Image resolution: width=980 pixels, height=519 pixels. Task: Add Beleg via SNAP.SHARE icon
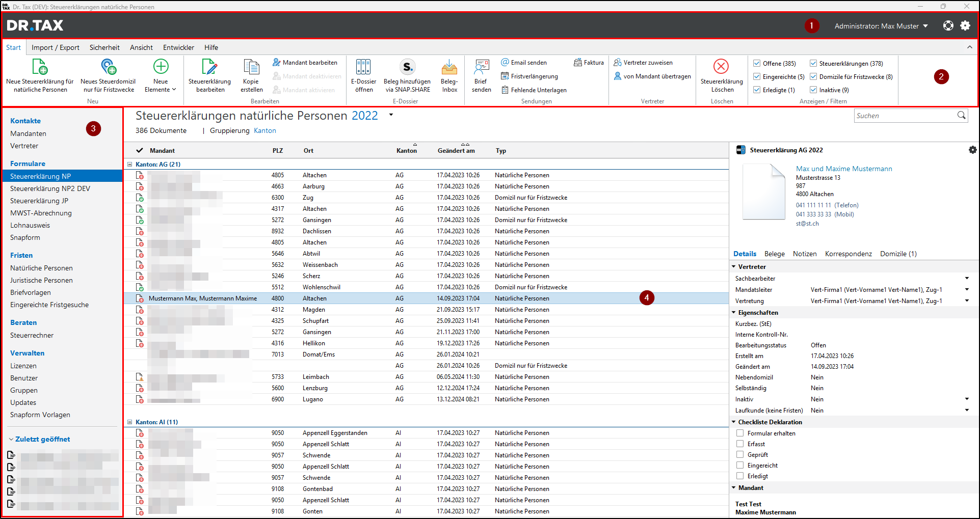click(x=407, y=67)
